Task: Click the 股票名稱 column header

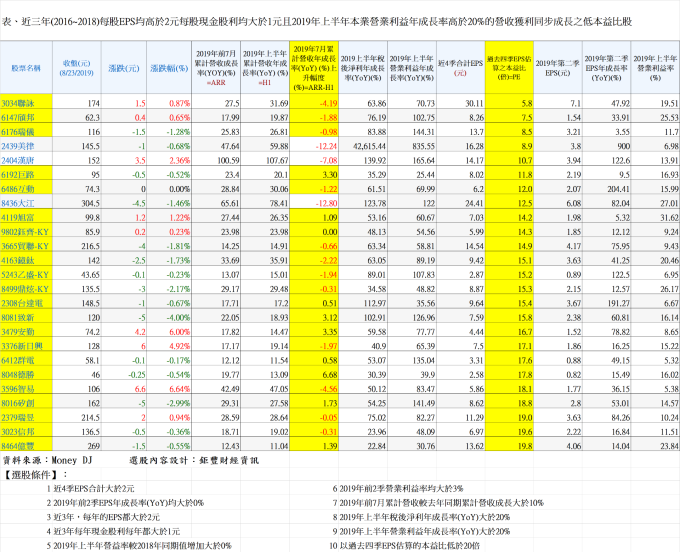Action: (26, 68)
